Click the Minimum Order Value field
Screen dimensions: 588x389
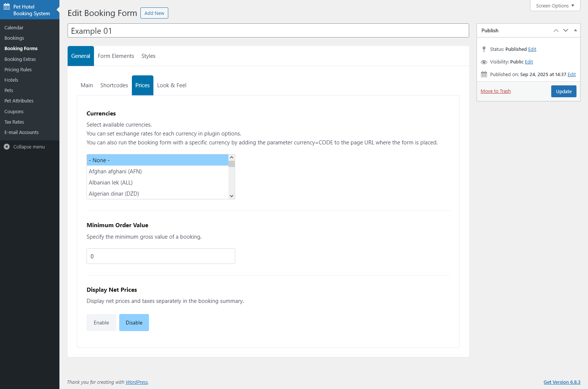point(161,256)
